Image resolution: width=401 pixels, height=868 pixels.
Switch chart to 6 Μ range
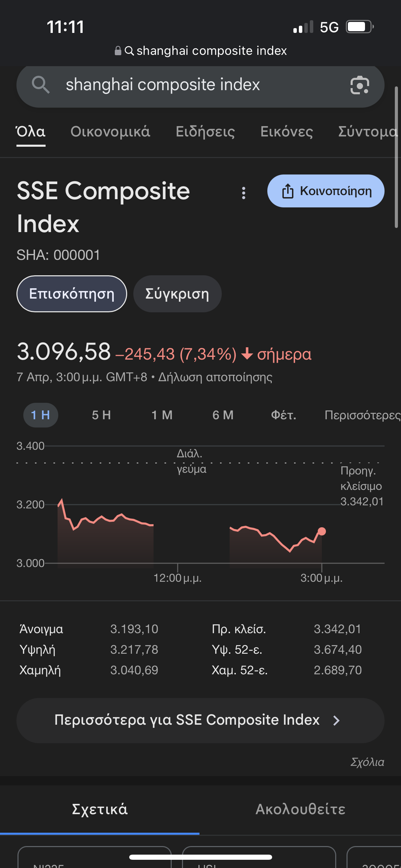[223, 415]
